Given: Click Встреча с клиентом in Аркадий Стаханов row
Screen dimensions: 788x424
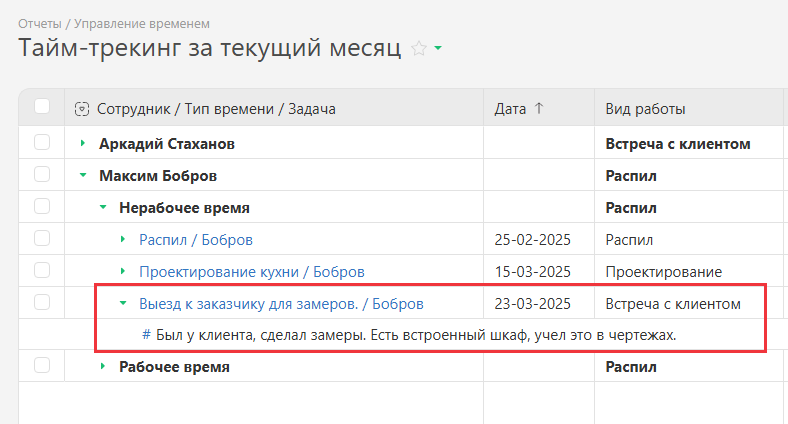Looking at the screenshot, I should pyautogui.click(x=677, y=144).
